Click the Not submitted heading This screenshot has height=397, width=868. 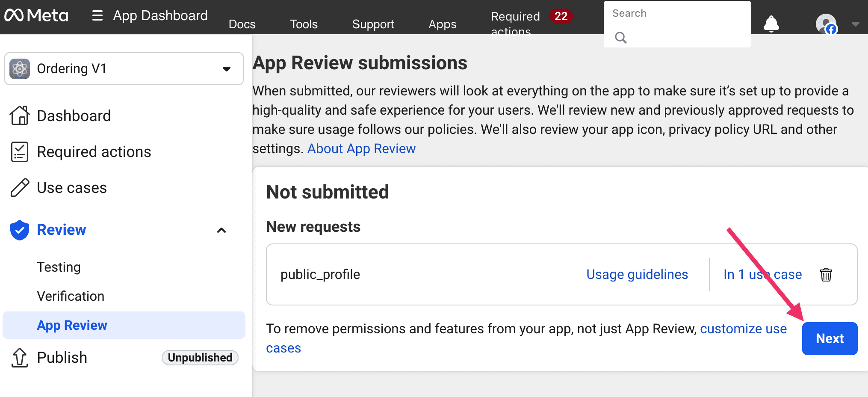328,192
